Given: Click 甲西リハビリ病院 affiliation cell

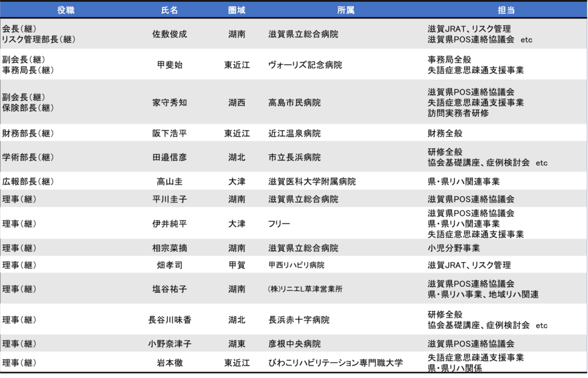Looking at the screenshot, I should click(x=296, y=265).
